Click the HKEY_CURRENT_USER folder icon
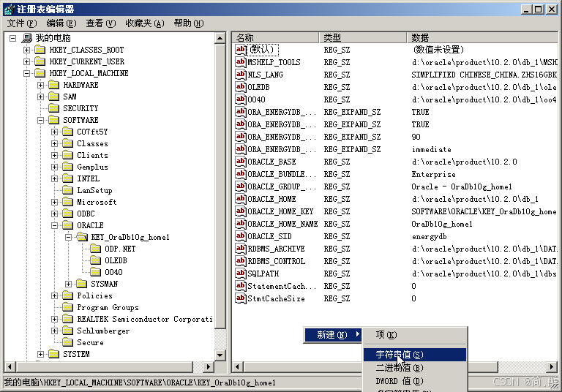This screenshot has height=392, width=562. 40,61
